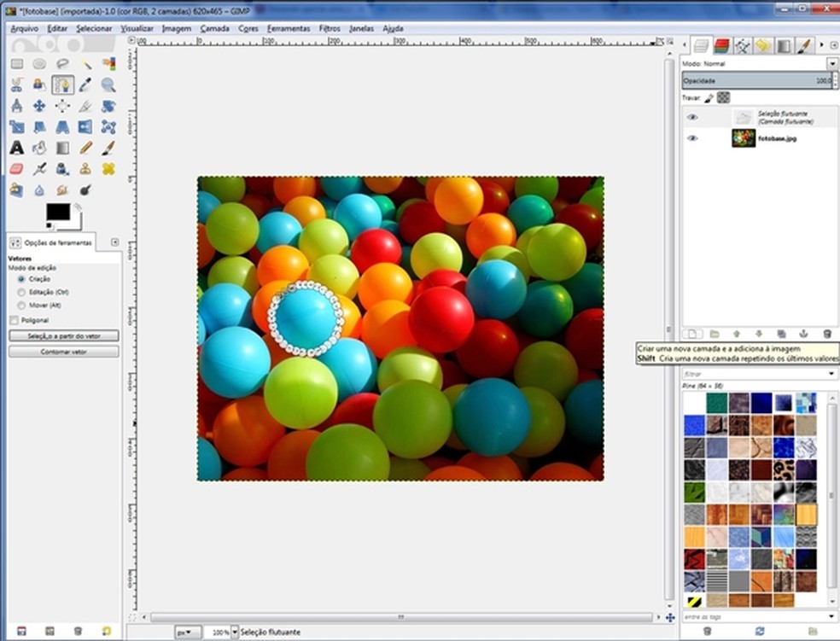Screen dimensions: 840x641
Task: Click the anchor floating layer icon
Action: point(803,334)
